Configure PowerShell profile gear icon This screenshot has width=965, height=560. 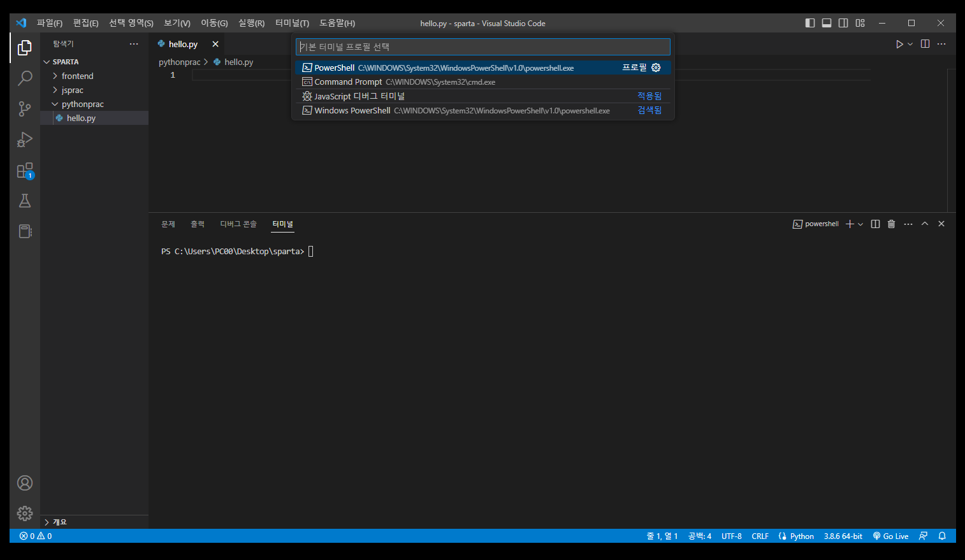click(x=656, y=68)
